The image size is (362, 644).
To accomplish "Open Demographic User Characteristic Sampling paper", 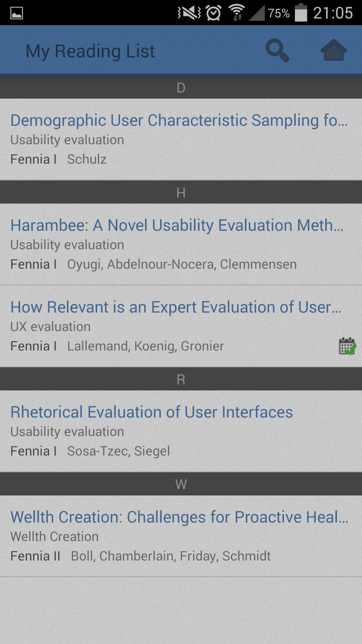I will click(179, 120).
